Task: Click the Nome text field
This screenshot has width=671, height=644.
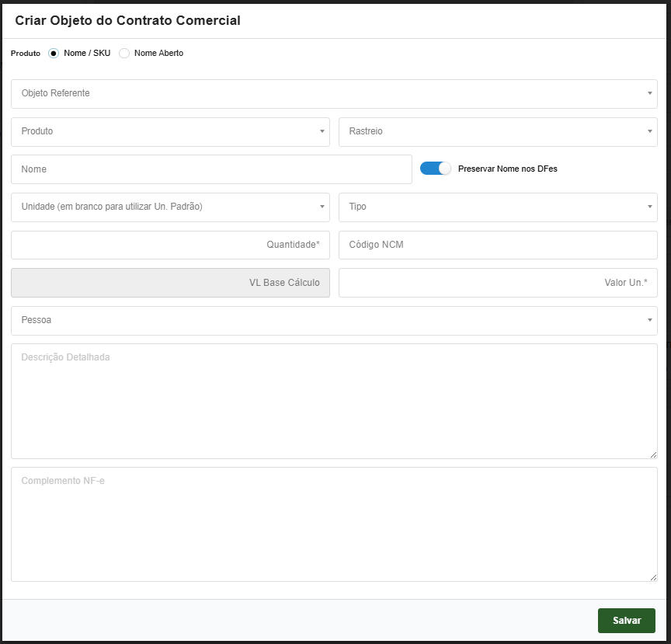Action: [x=211, y=169]
